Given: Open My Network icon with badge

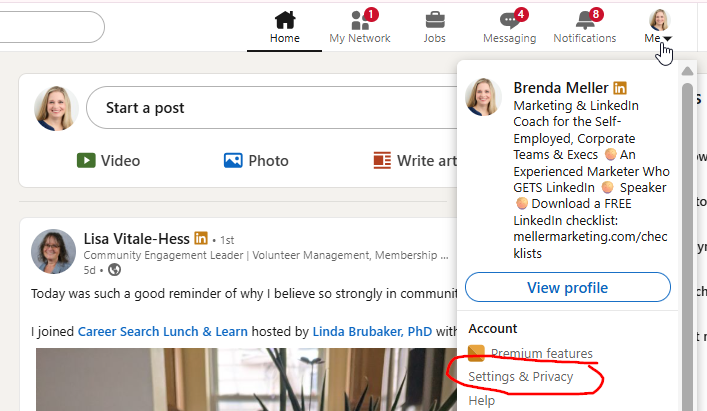Looking at the screenshot, I should [x=360, y=20].
